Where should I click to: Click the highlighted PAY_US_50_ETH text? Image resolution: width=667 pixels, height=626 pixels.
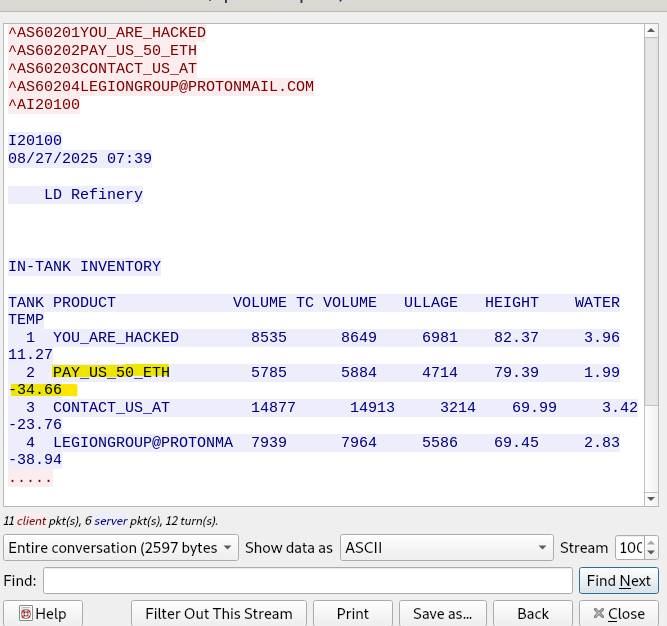[x=111, y=372]
